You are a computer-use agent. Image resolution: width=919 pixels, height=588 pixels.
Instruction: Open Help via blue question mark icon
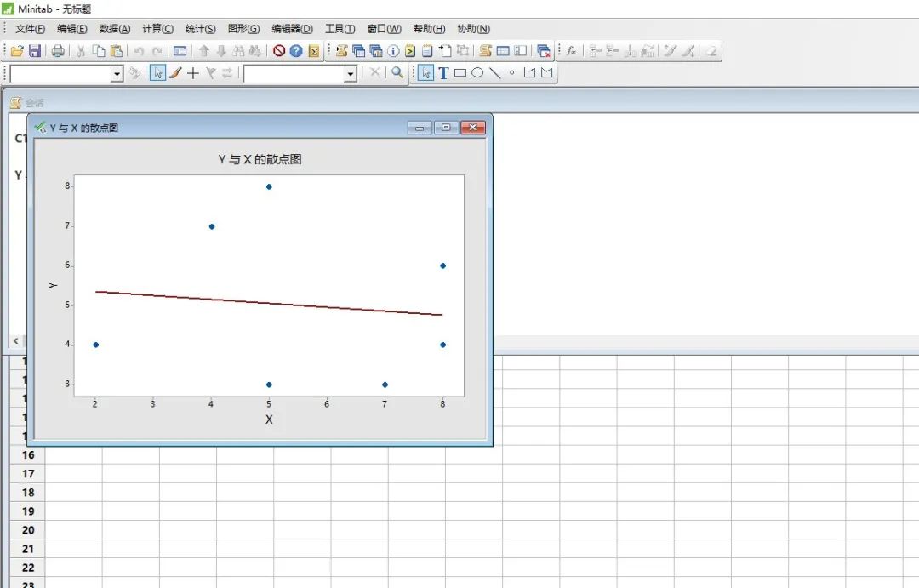coord(296,51)
